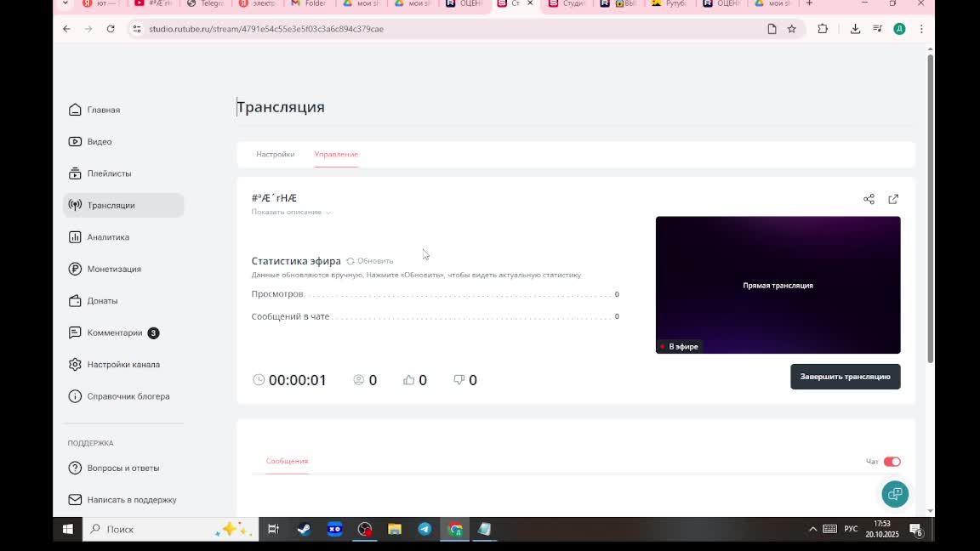980x551 pixels.
Task: Click the Windows search box Поиск
Action: tap(171, 529)
